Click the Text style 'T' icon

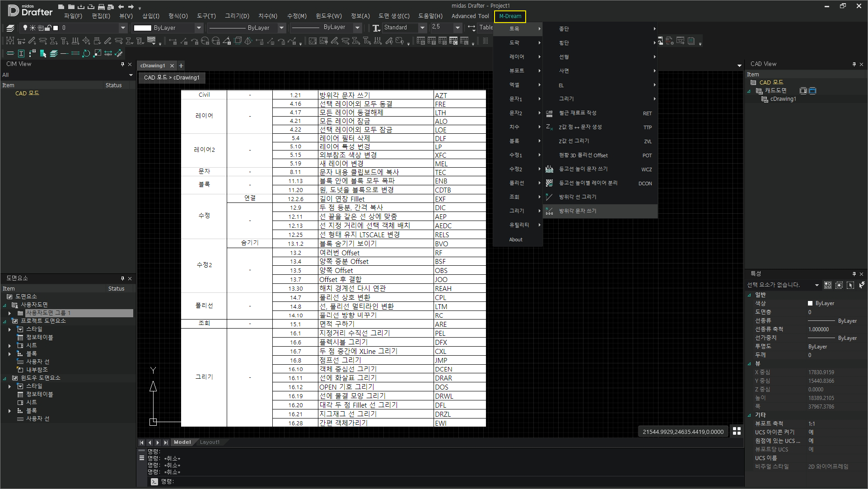coord(376,28)
